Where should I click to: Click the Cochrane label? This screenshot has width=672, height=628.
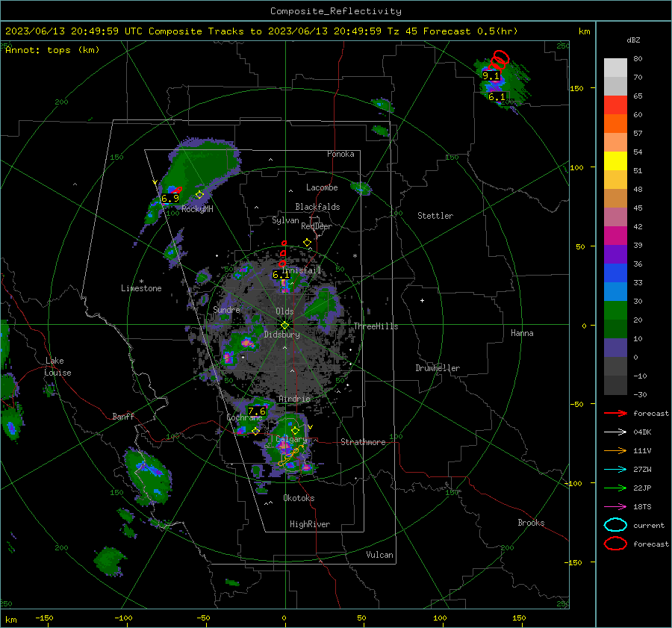click(x=244, y=417)
